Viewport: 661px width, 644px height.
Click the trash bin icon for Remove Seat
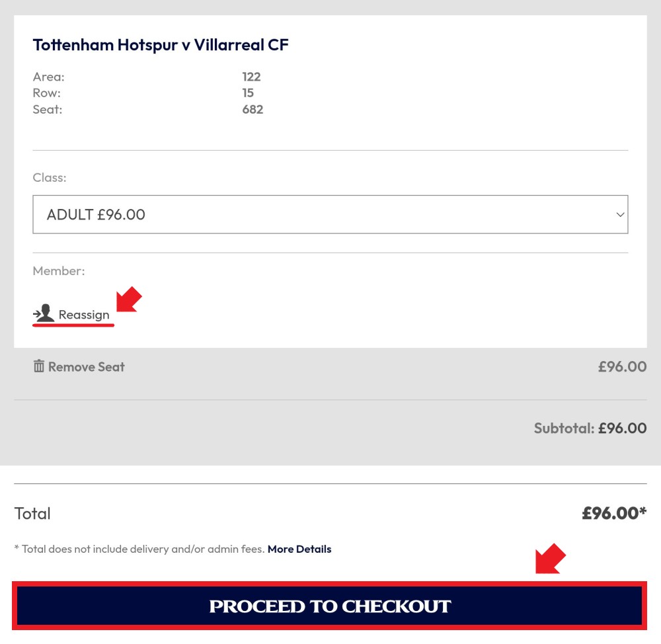pos(39,366)
